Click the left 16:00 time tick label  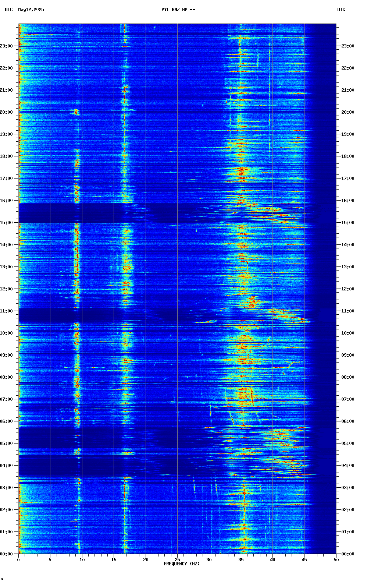click(x=6, y=201)
